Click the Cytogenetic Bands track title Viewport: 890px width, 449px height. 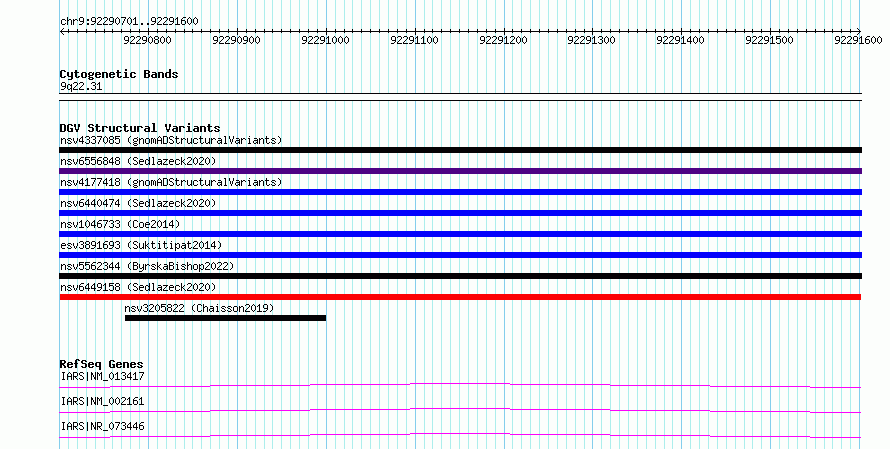pos(119,74)
